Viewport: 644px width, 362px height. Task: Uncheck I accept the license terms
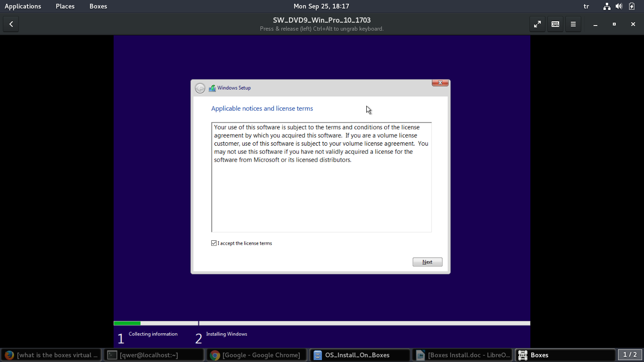[214, 243]
